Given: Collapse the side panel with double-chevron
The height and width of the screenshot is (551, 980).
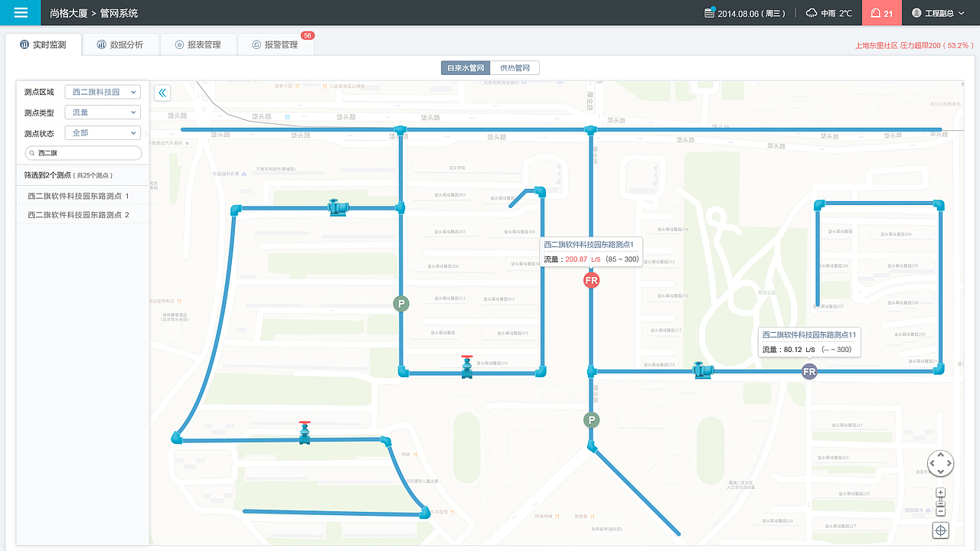Looking at the screenshot, I should point(162,93).
